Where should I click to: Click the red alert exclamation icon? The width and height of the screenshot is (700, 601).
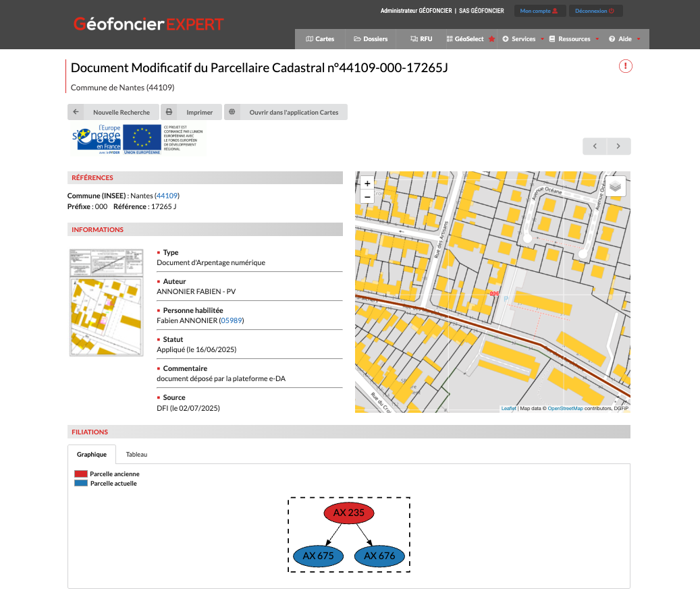625,66
